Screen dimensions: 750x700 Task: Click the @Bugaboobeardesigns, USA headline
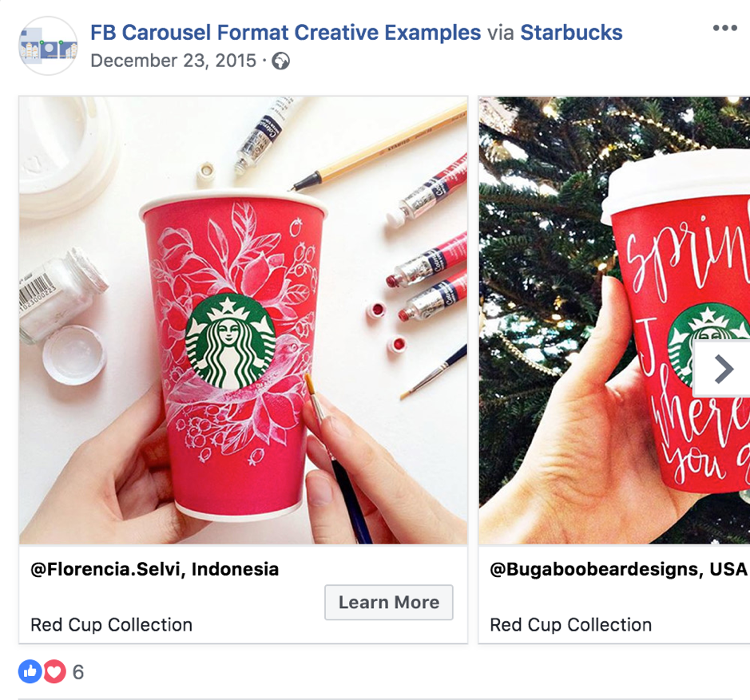[x=618, y=569]
